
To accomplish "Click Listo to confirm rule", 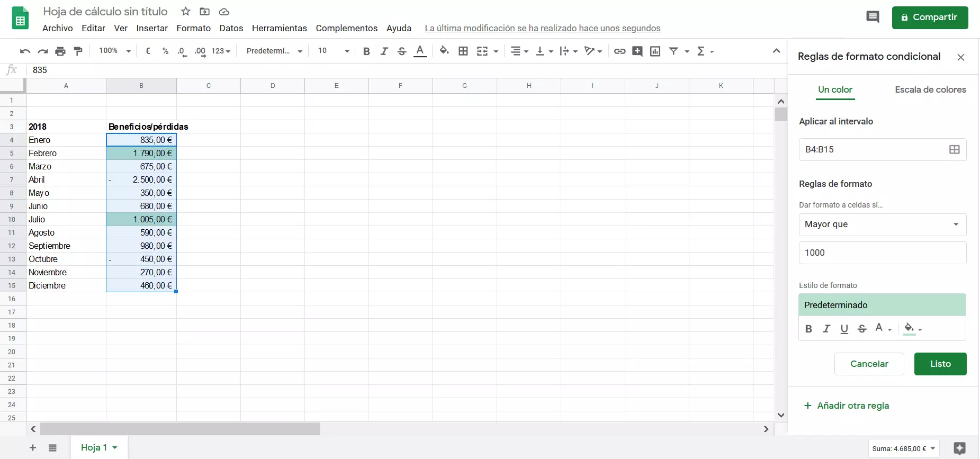I will (x=940, y=364).
